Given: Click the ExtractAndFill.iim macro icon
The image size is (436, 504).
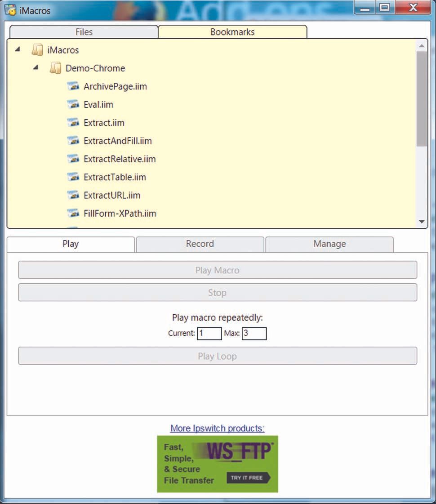Looking at the screenshot, I should point(73,141).
